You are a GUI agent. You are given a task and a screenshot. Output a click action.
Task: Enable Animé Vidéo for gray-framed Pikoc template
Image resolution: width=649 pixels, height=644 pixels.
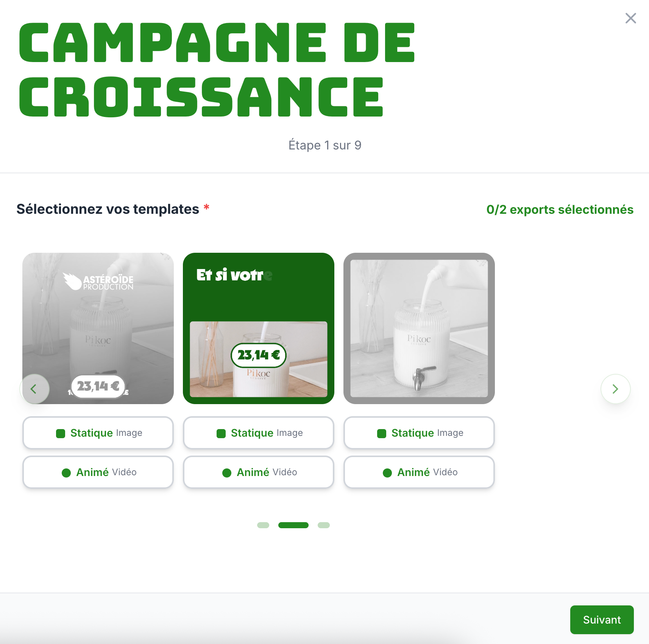pos(419,472)
